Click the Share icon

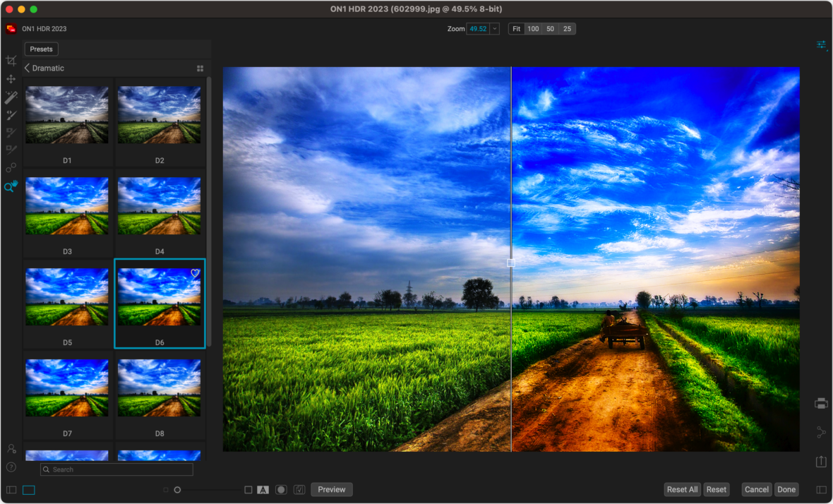click(x=821, y=432)
